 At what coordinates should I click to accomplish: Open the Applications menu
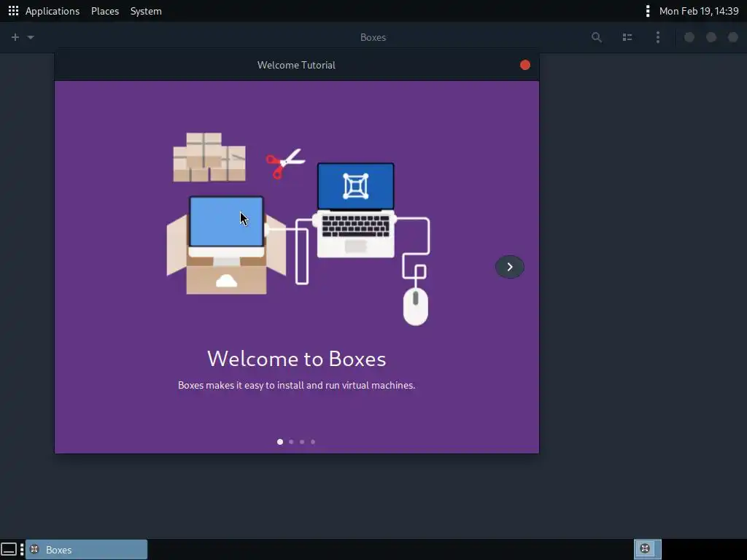[x=53, y=11]
